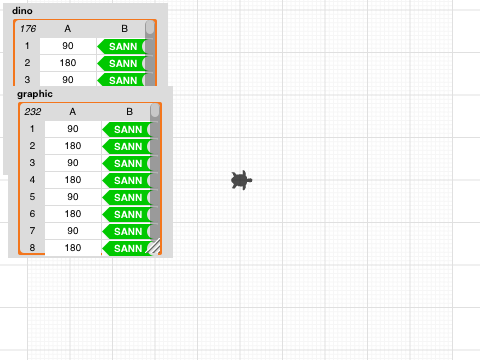Image resolution: width=480 pixels, height=360 pixels.
Task: Click the 232 length label in graphic table
Action: [x=32, y=112]
